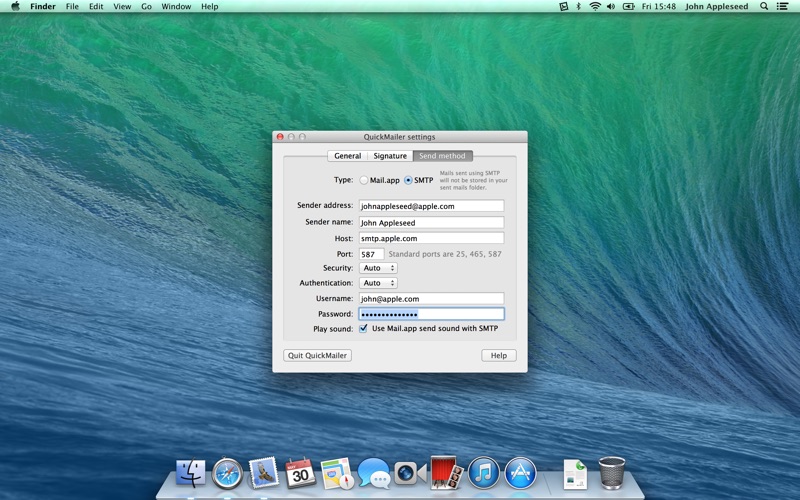The image size is (800, 500).
Task: Open the View menu
Action: (x=122, y=6)
